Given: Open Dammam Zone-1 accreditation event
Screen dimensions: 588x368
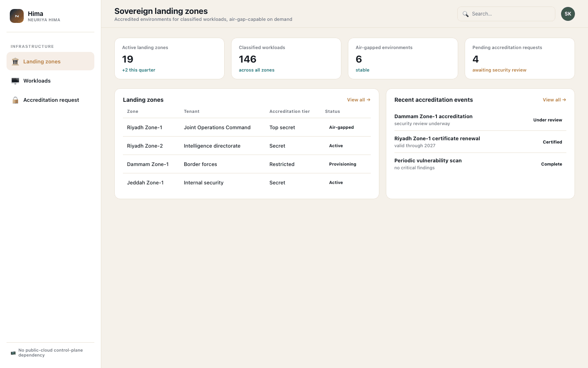Looking at the screenshot, I should 480,120.
